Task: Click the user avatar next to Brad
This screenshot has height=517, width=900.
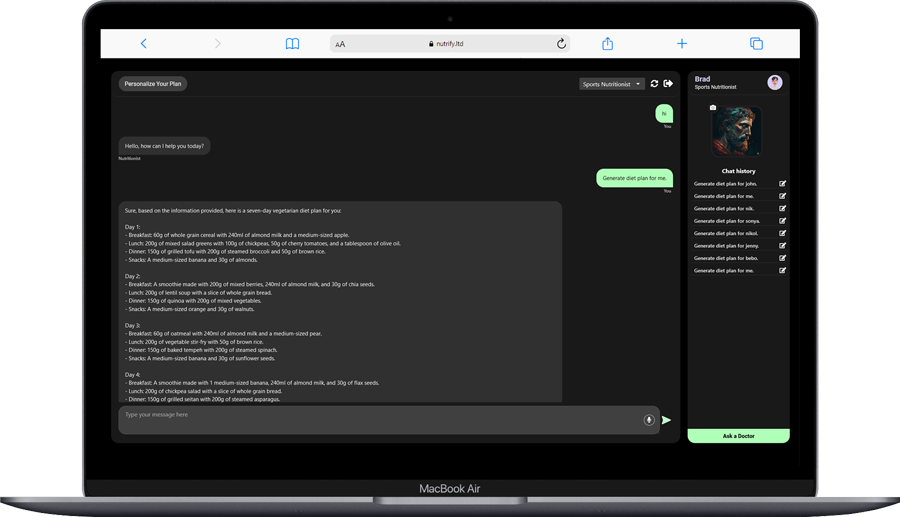Action: (x=775, y=83)
